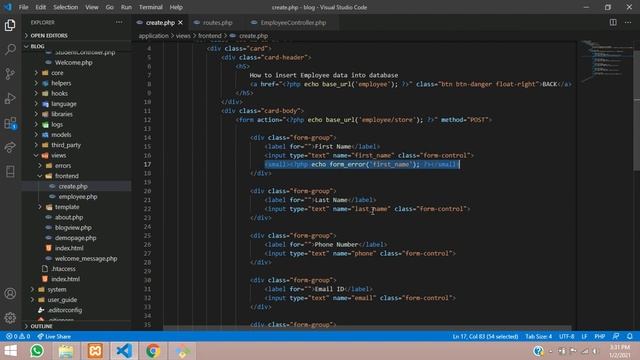This screenshot has height=360, width=640.
Task: Open the Explorer view in activity bar
Action: 10,25
